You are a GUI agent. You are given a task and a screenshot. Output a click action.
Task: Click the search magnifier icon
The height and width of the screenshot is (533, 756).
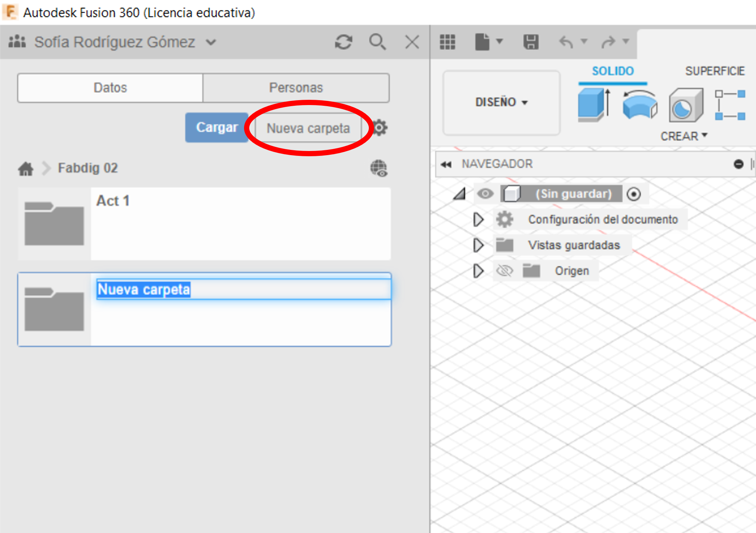coord(377,42)
